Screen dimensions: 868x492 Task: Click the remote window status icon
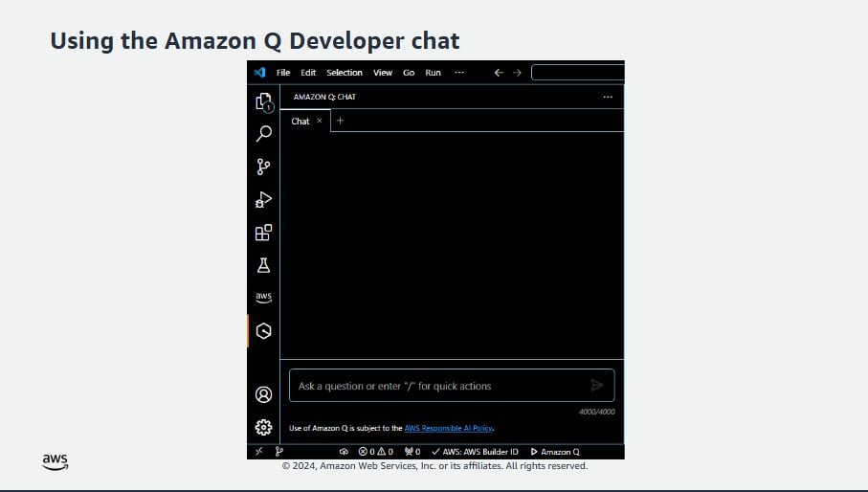[259, 452]
